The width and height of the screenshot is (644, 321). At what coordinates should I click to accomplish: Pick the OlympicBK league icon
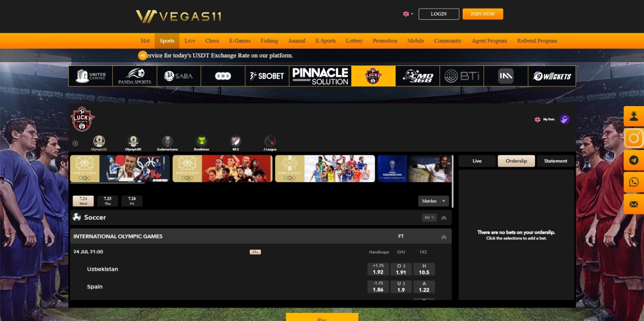133,143
